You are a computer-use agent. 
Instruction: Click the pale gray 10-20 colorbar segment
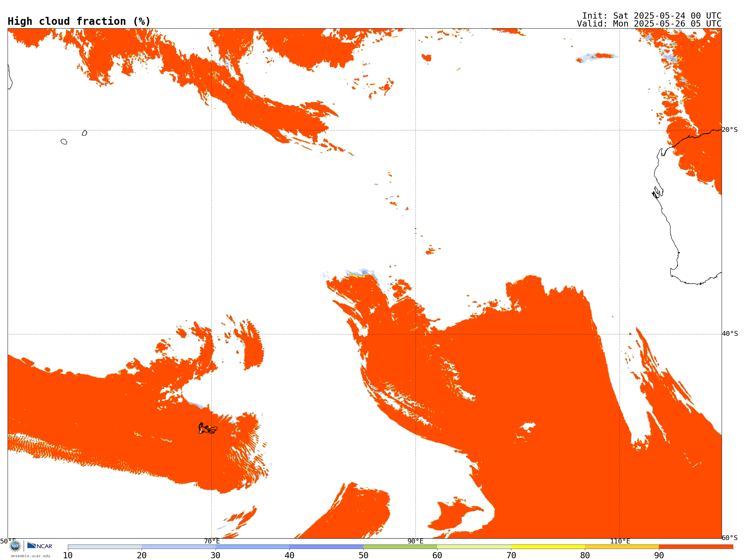105,547
